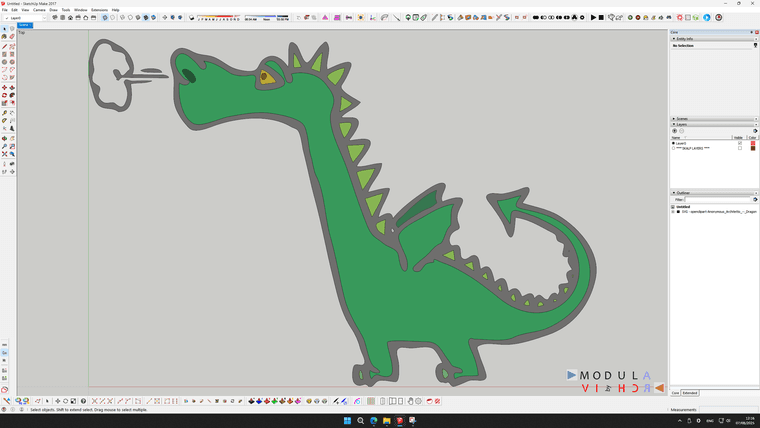The image size is (760, 428).
Task: Click the SKALP LAYERS brown color swatch
Action: [x=753, y=148]
